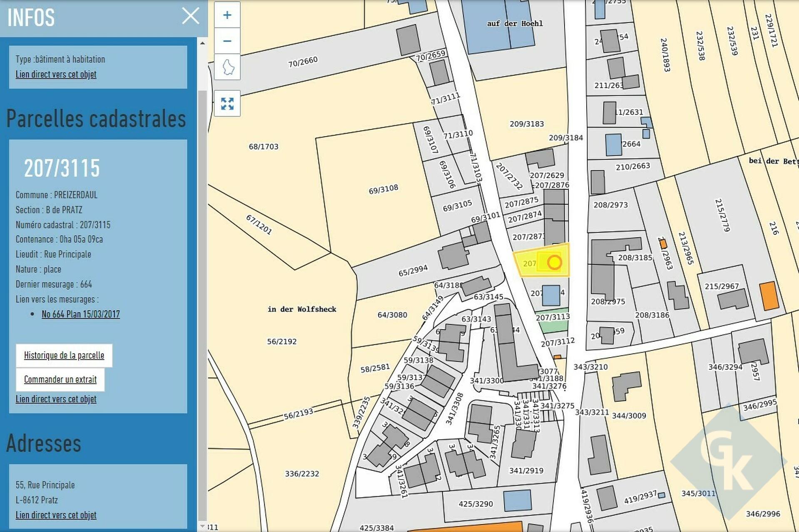799x532 pixels.
Task: Click address text 55, Rue Principale
Action: pos(45,485)
